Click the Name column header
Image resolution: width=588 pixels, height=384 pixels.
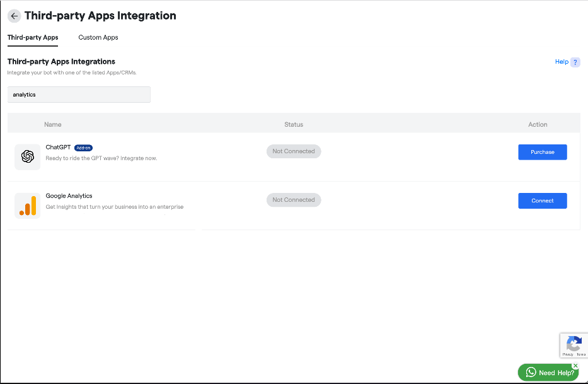tap(53, 125)
